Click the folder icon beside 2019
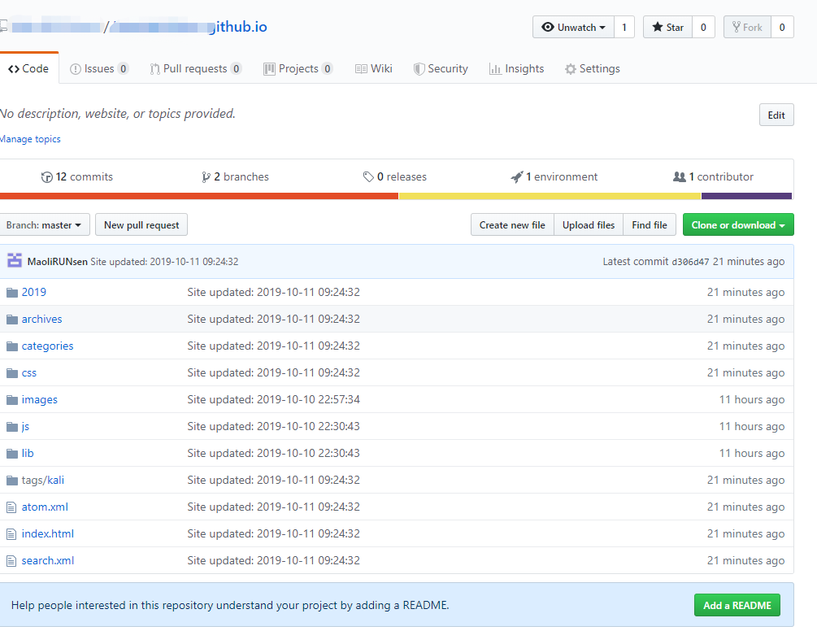This screenshot has width=817, height=644. coord(12,292)
